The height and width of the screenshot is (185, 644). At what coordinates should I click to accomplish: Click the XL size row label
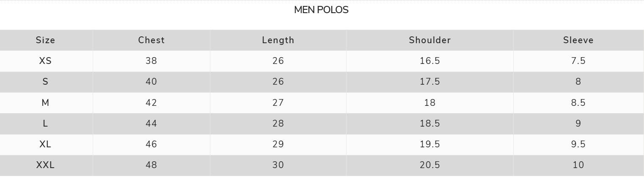point(45,144)
